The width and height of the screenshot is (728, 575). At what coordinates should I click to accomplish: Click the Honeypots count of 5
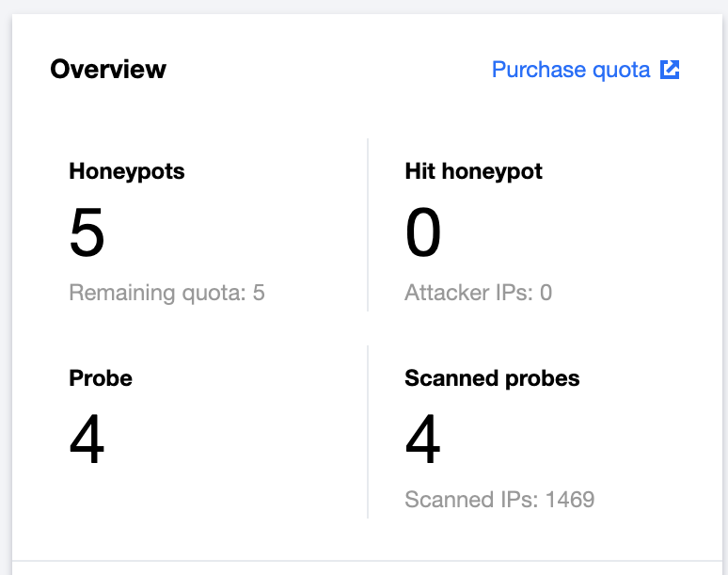click(87, 233)
